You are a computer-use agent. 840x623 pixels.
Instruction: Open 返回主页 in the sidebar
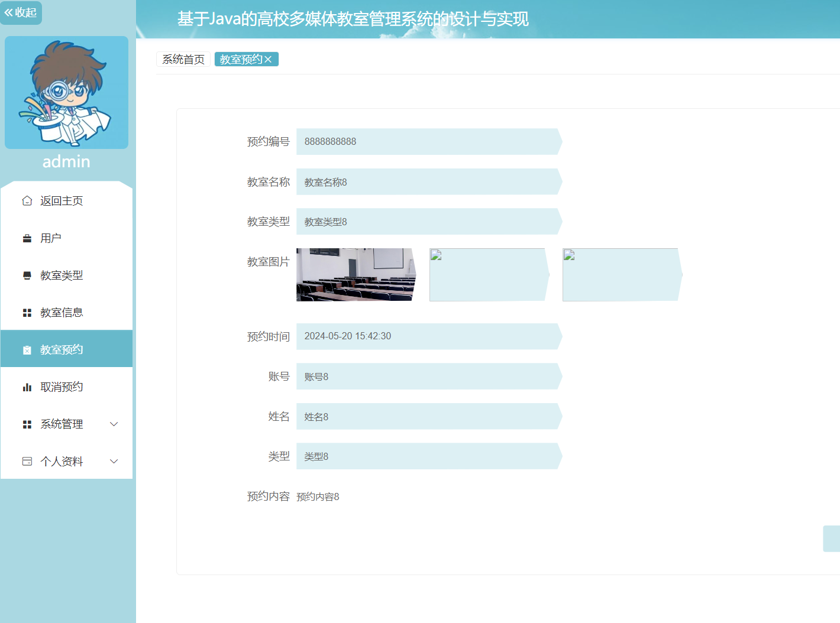coord(66,201)
